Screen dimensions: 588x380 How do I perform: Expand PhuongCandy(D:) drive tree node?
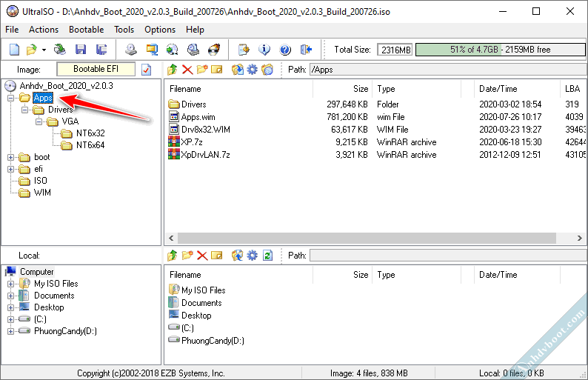(x=10, y=332)
